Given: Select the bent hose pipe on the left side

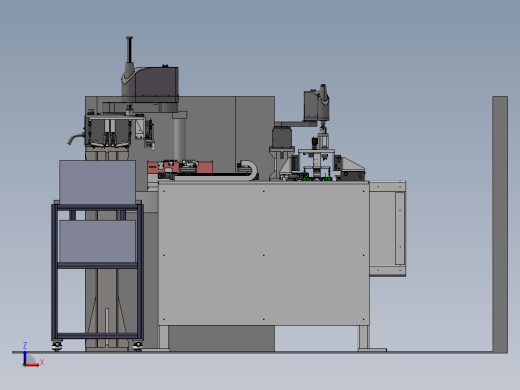Looking at the screenshot, I should click(x=76, y=138).
